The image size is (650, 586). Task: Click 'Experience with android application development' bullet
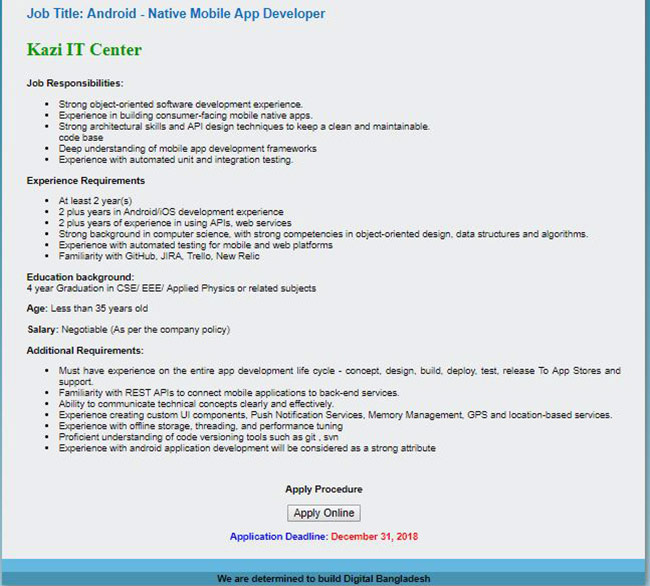tap(247, 448)
